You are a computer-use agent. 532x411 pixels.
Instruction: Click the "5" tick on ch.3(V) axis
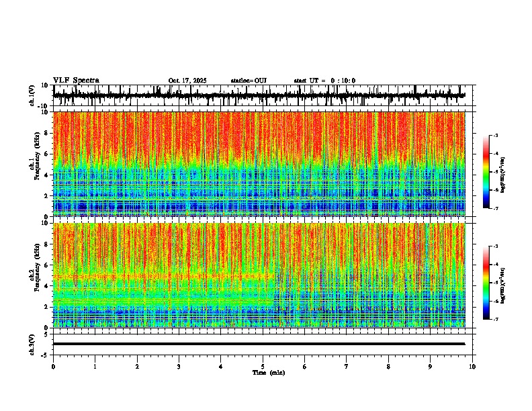(47, 334)
